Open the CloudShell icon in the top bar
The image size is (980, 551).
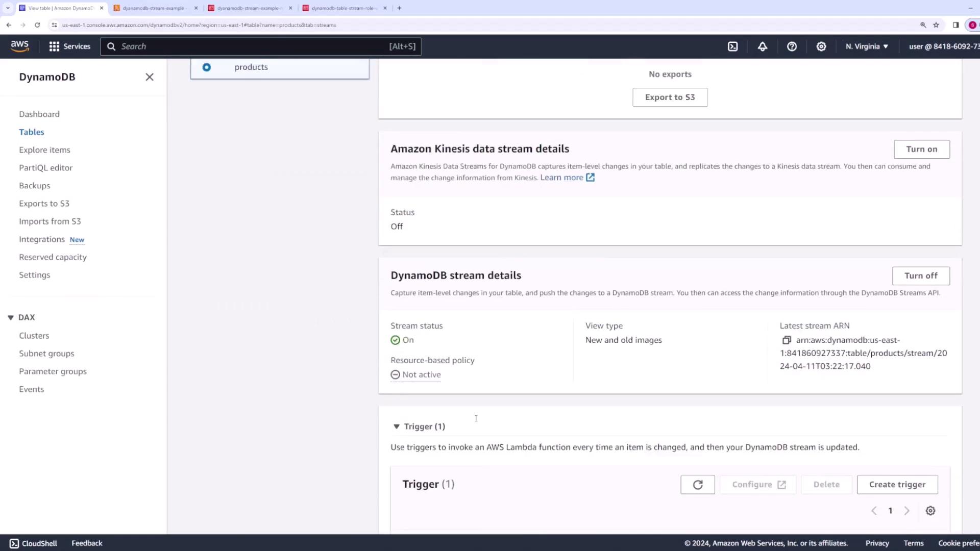(732, 46)
